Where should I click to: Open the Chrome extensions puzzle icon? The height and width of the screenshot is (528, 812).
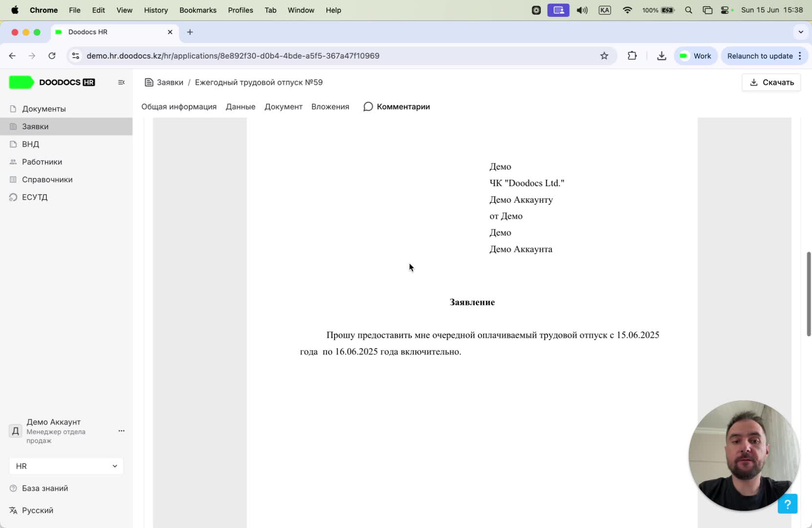tap(632, 56)
